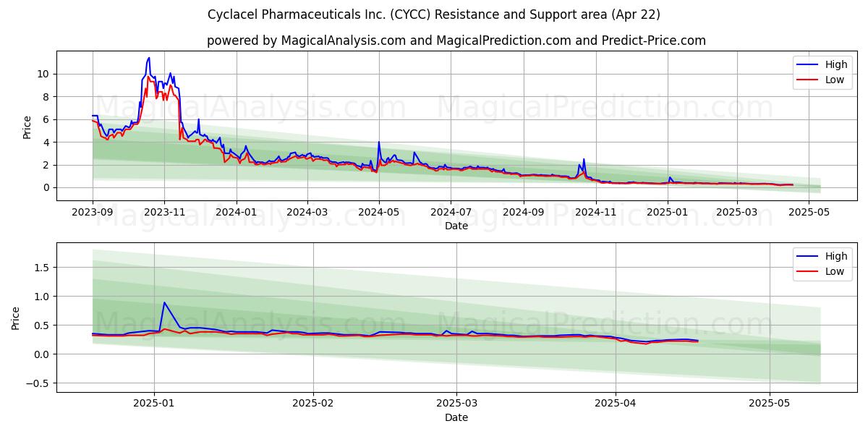868x434 pixels.
Task: Click the '8' y-axis tick label in the top chart
Action: point(46,96)
